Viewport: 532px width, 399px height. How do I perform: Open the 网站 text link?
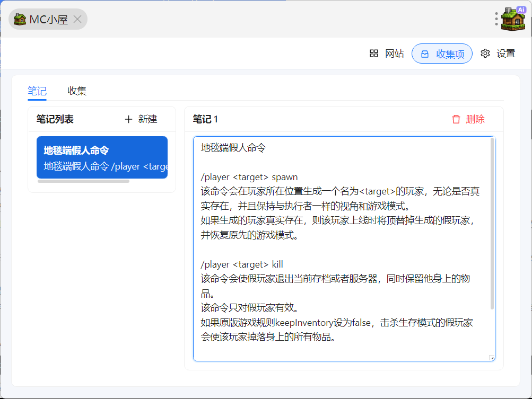coord(394,54)
